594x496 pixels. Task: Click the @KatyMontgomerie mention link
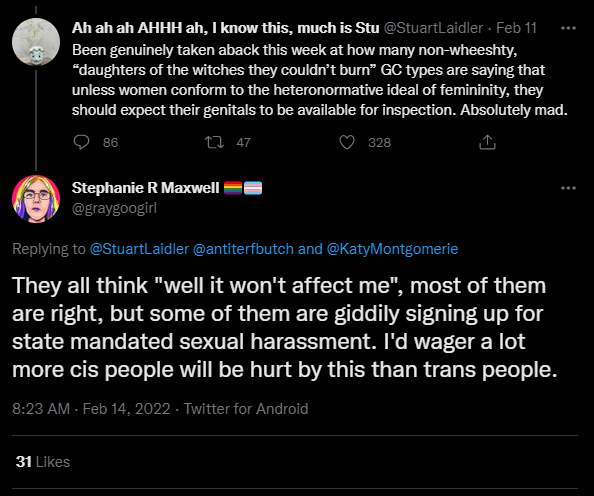point(392,249)
